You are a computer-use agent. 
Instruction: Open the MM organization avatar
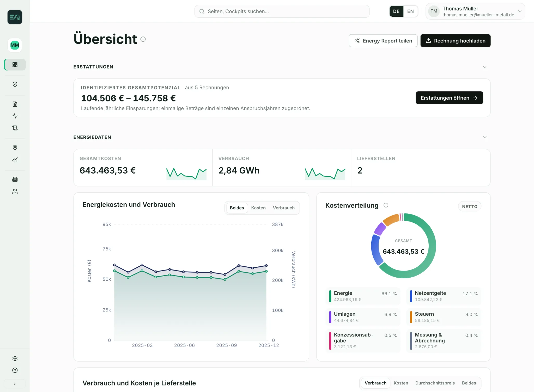pyautogui.click(x=15, y=45)
